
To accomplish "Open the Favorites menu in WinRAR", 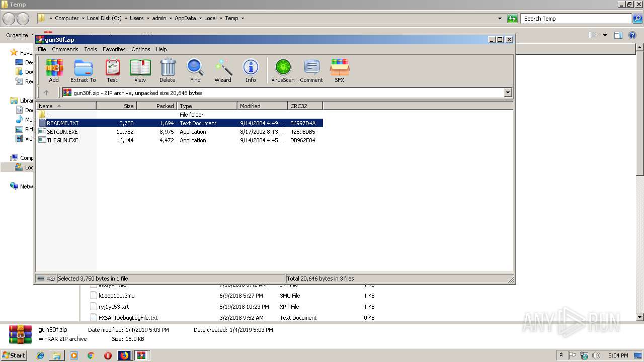I will click(114, 49).
